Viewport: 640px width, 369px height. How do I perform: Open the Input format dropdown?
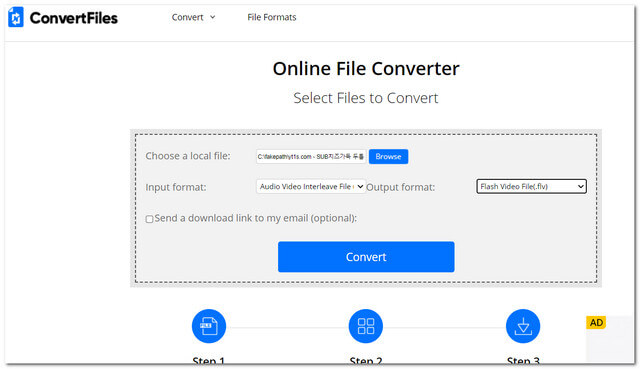click(311, 187)
